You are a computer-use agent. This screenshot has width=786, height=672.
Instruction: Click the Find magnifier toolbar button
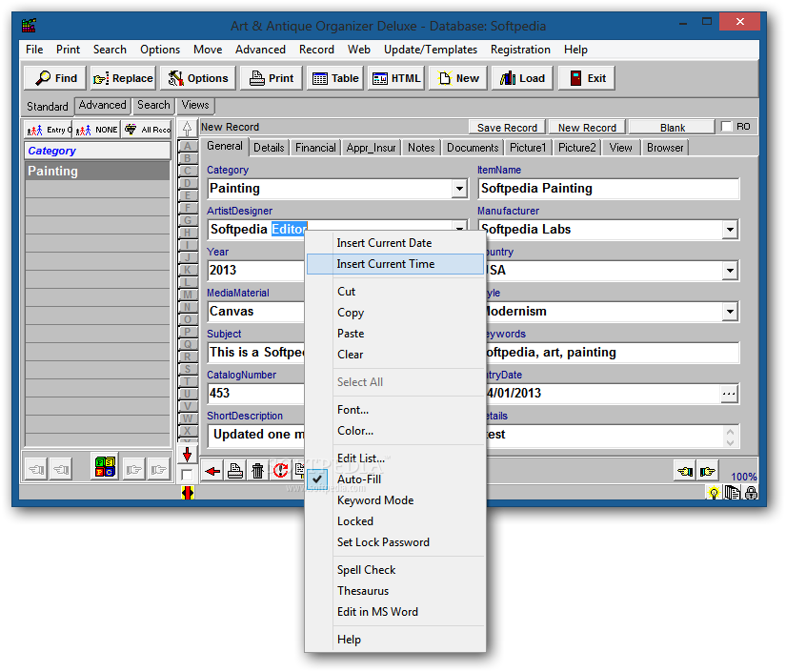[x=55, y=78]
